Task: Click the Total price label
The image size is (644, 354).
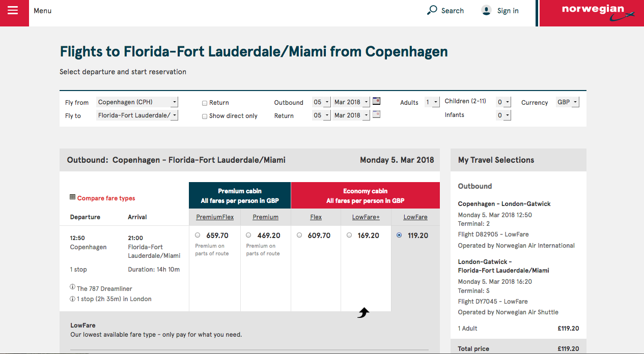Action: pos(473,349)
